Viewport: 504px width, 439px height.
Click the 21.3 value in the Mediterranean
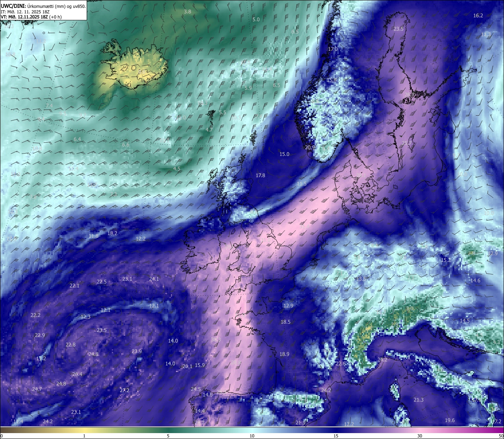[419, 400]
